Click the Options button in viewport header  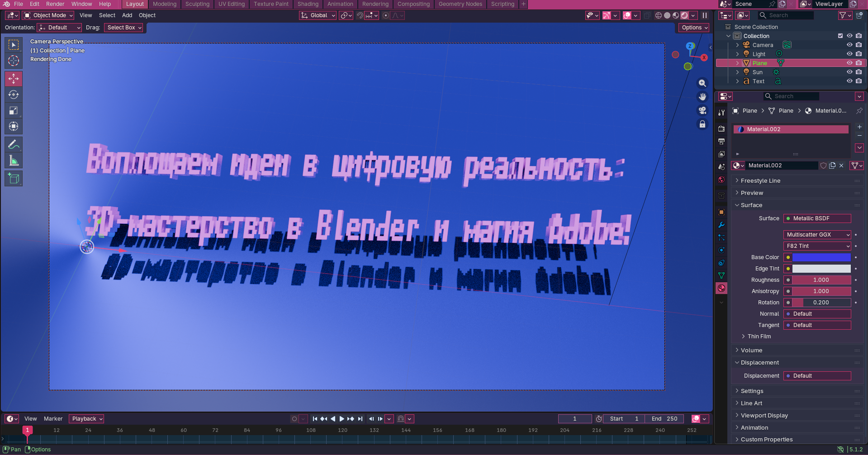click(x=693, y=28)
